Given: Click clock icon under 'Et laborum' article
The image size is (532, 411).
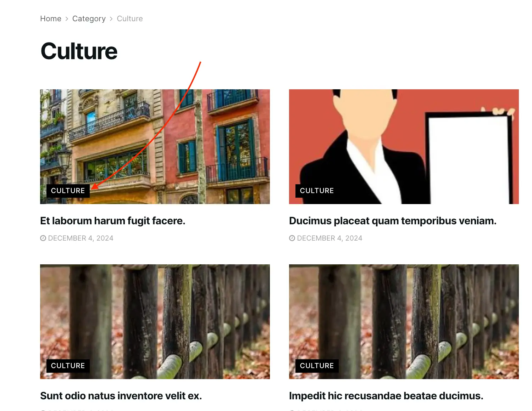Looking at the screenshot, I should (43, 238).
